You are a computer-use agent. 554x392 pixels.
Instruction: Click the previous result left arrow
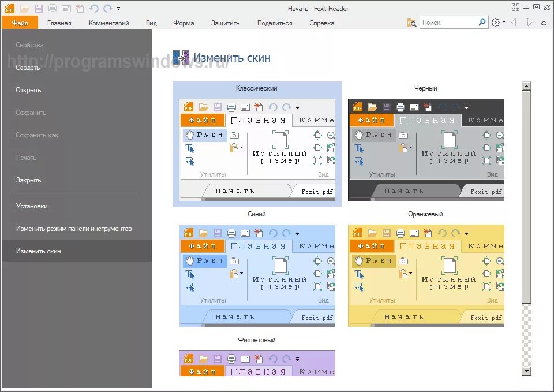[514, 23]
